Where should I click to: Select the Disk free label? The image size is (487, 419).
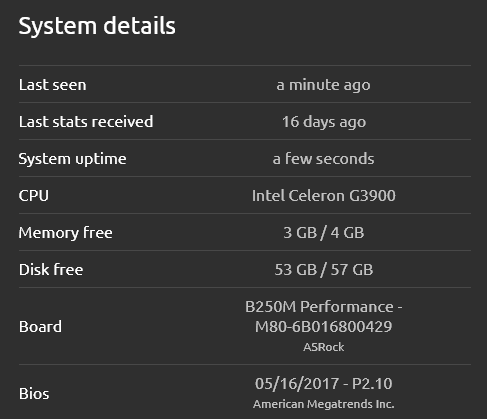coord(51,270)
